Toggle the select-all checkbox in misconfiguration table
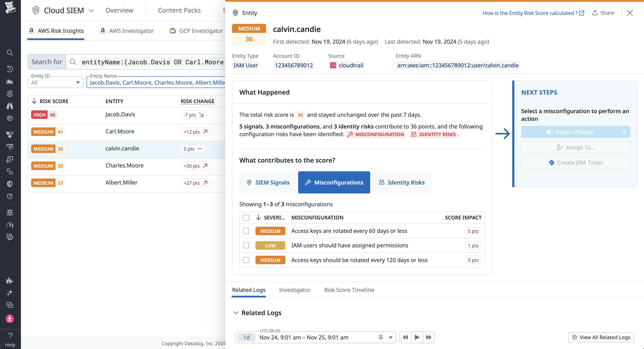This screenshot has height=349, width=644. pos(246,218)
